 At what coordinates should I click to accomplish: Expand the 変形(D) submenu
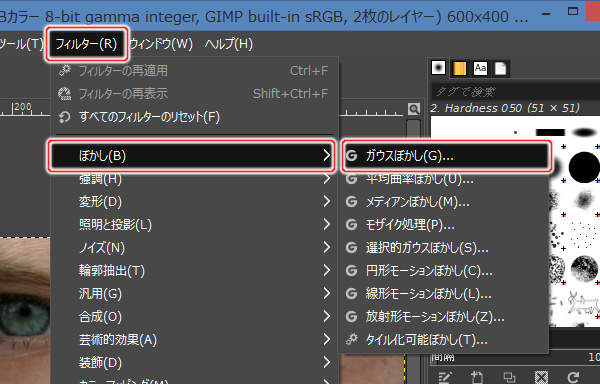(195, 202)
